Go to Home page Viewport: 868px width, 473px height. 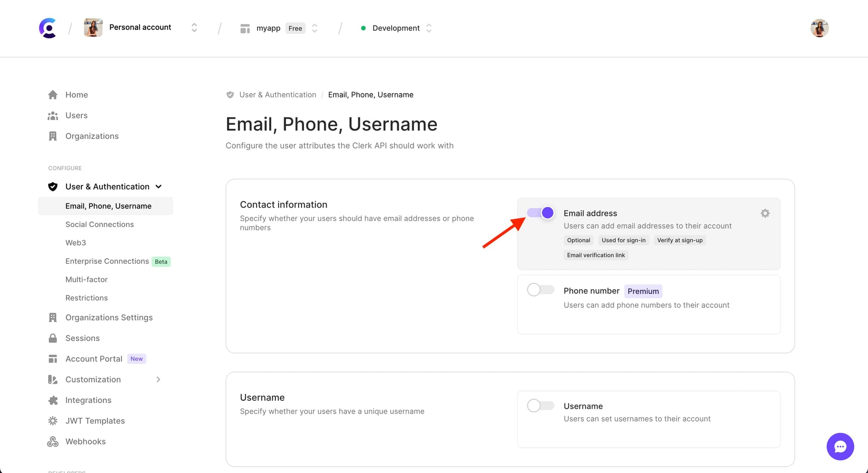pos(77,95)
